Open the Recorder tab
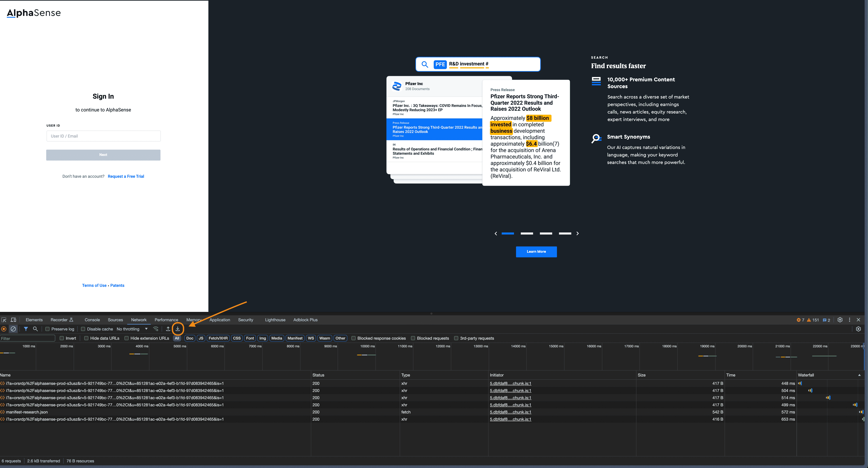This screenshot has width=868, height=468. (62, 320)
